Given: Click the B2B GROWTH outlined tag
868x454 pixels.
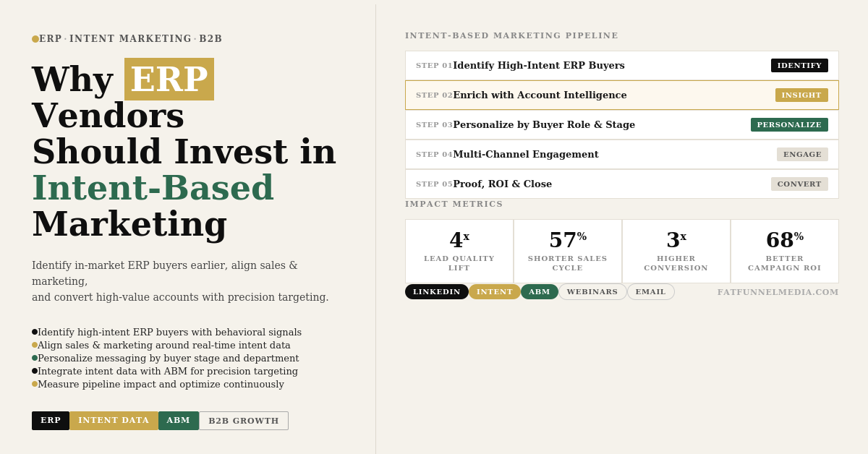Looking at the screenshot, I should point(244,421).
